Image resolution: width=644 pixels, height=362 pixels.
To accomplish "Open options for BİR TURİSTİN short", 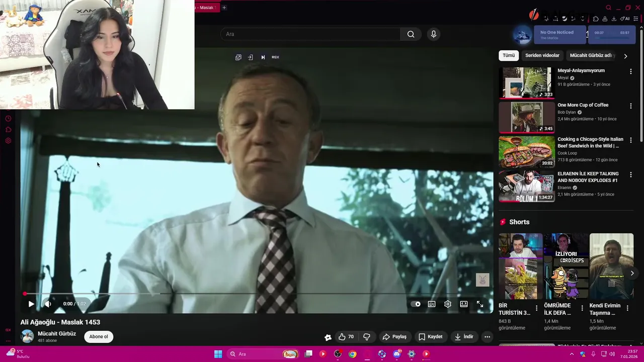I will (x=536, y=308).
